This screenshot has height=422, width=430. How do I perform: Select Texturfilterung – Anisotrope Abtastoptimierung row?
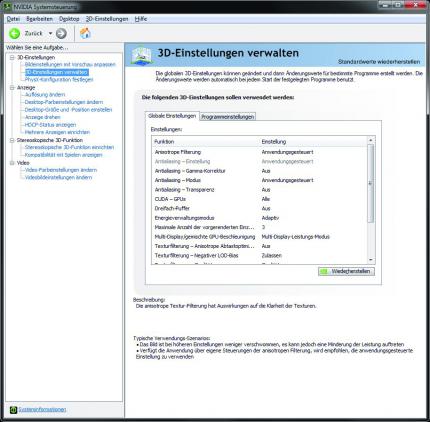[x=259, y=246]
